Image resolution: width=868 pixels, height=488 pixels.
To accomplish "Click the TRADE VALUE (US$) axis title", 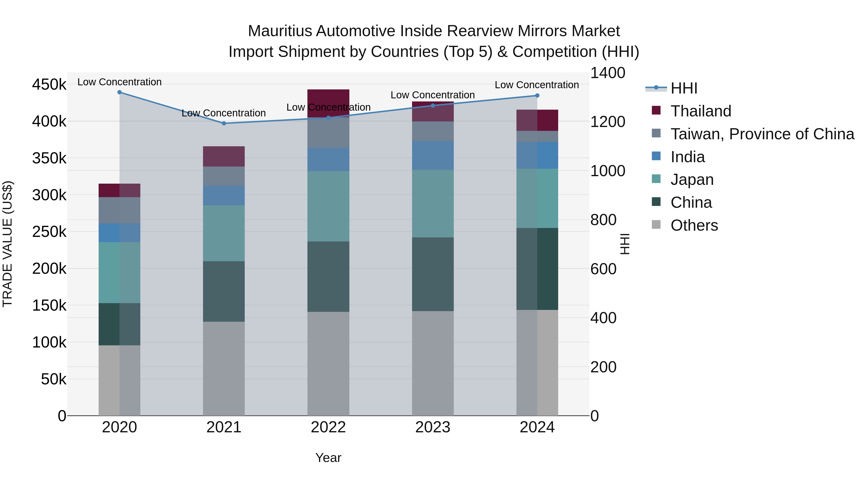I will pos(7,244).
